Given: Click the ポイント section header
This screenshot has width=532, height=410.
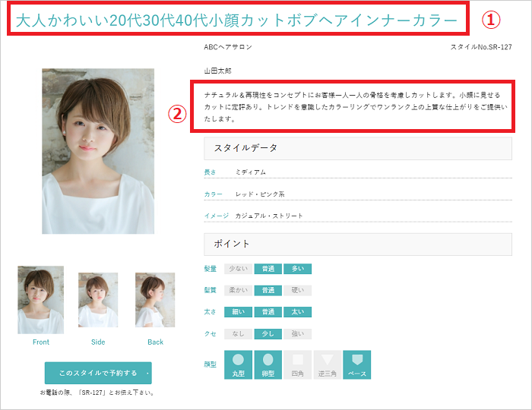Looking at the screenshot, I should tap(358, 244).
